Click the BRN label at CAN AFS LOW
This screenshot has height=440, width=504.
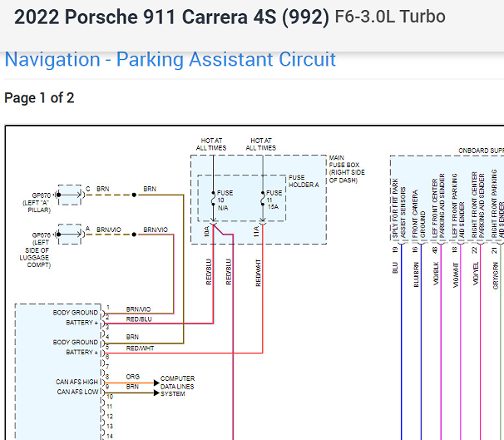(132, 386)
